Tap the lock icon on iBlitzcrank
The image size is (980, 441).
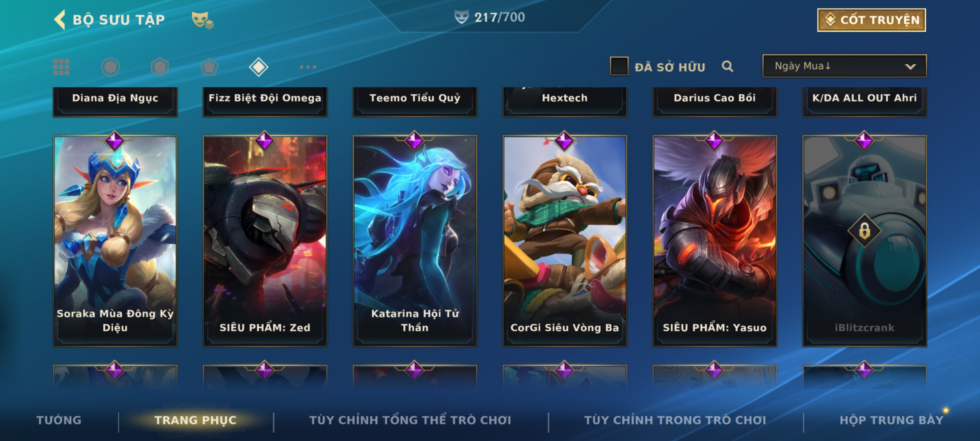coord(864,231)
